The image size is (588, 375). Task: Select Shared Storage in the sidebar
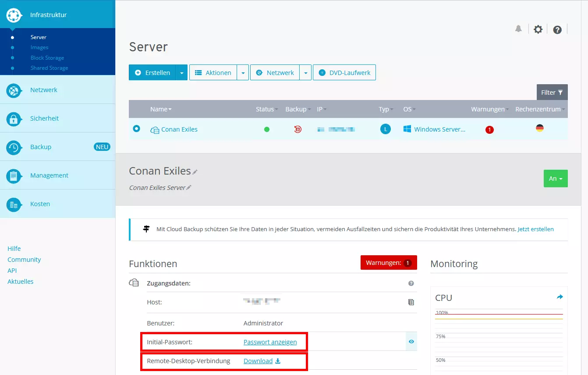click(49, 68)
